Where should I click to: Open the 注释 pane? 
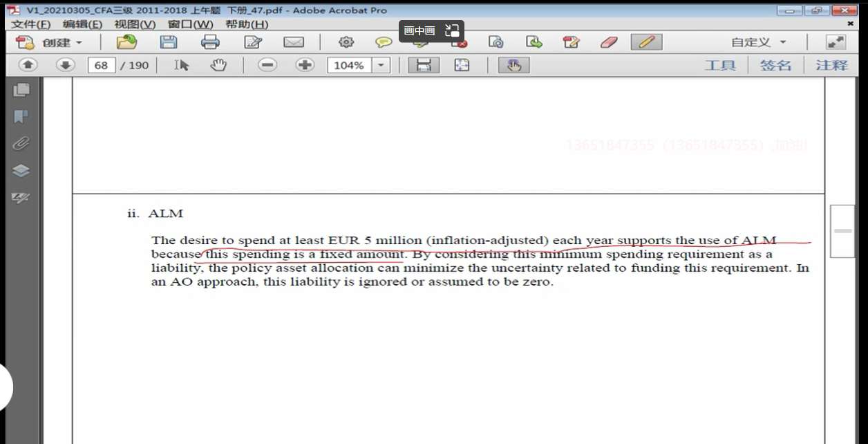pyautogui.click(x=831, y=65)
